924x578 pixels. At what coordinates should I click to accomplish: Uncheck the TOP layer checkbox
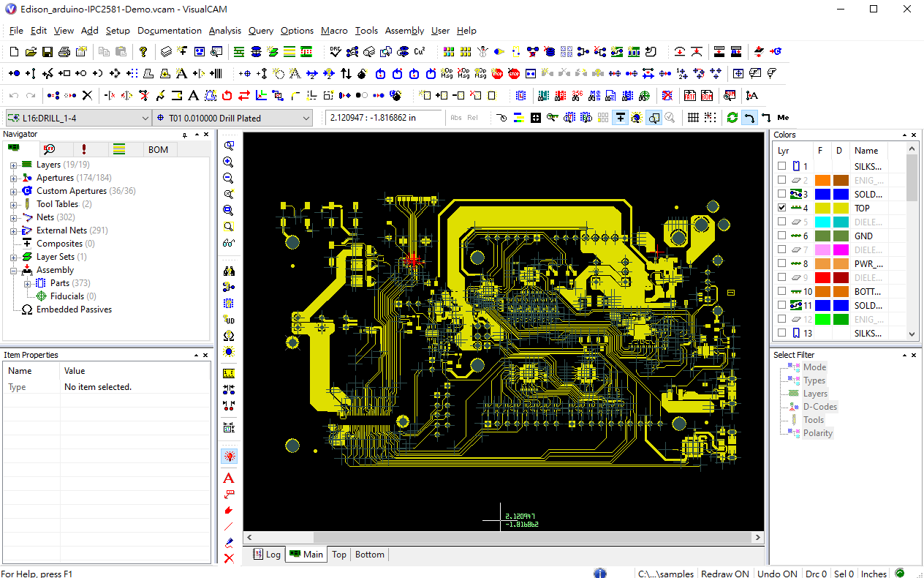point(782,209)
